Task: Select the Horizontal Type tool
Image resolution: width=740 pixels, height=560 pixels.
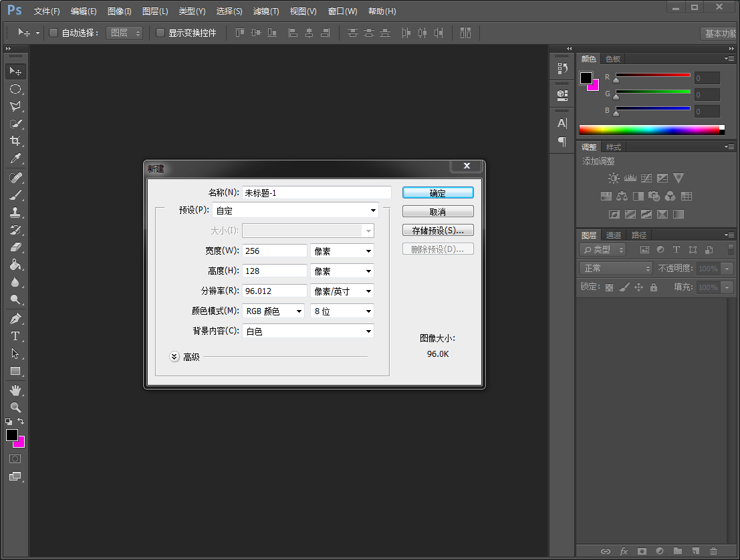Action: pyautogui.click(x=15, y=336)
